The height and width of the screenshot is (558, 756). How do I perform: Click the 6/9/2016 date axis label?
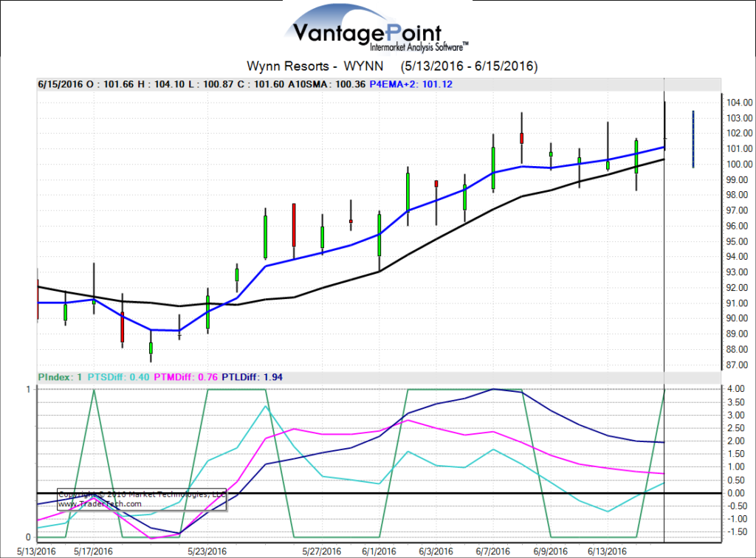coord(550,551)
